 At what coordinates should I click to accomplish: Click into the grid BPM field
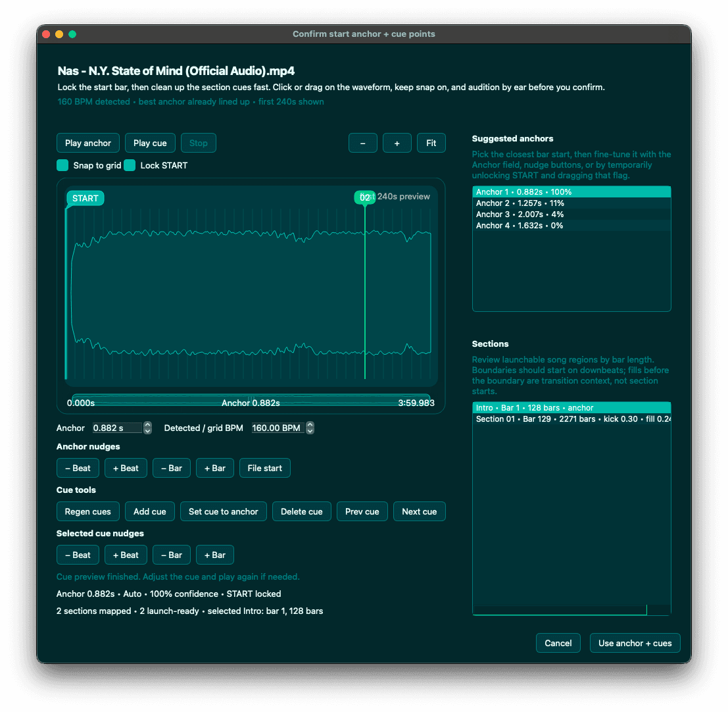(x=278, y=428)
